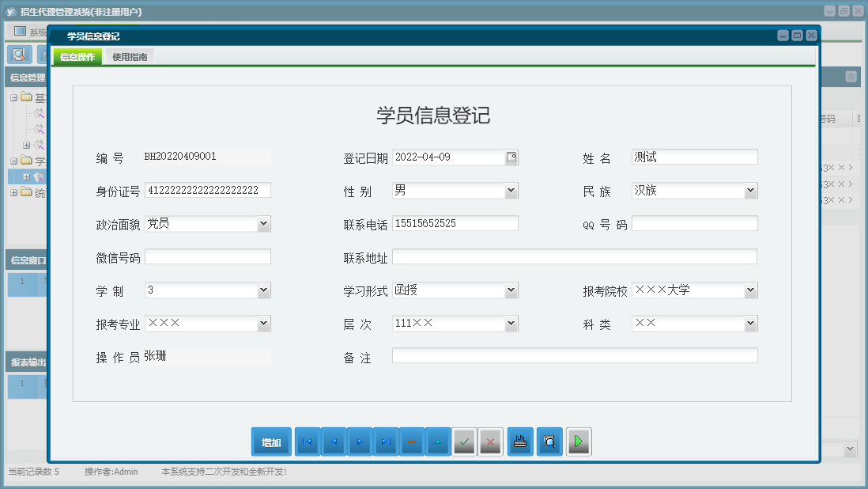Click the green play arrow icon

pyautogui.click(x=579, y=442)
